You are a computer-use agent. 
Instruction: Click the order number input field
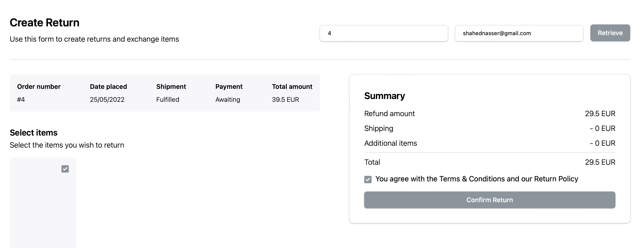click(x=383, y=33)
